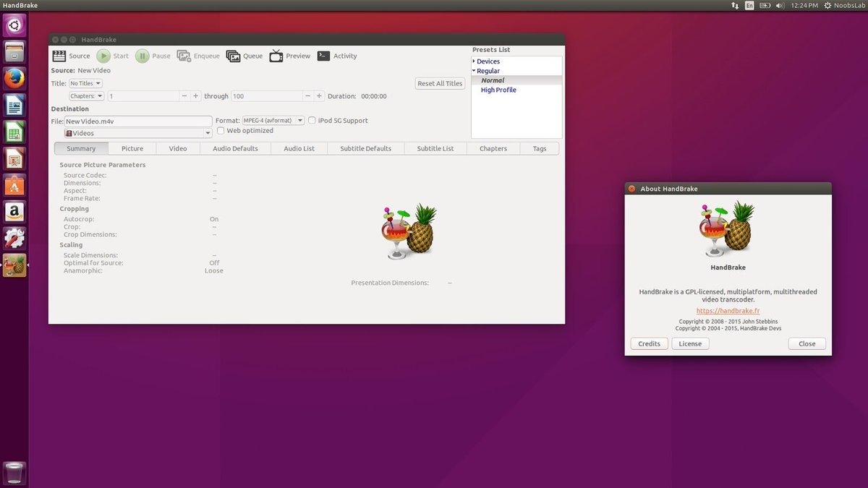Open the En keyboard layout indicator
The height and width of the screenshot is (488, 868).
click(x=750, y=5)
